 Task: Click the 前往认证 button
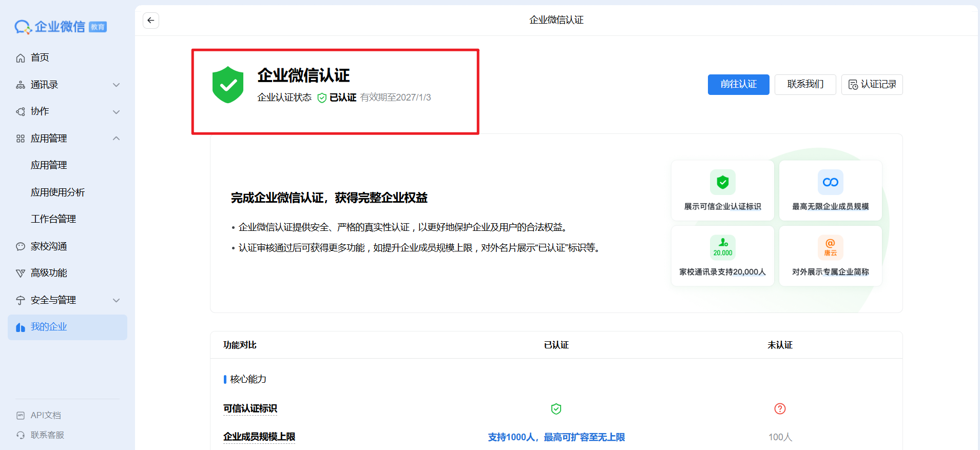tap(738, 85)
